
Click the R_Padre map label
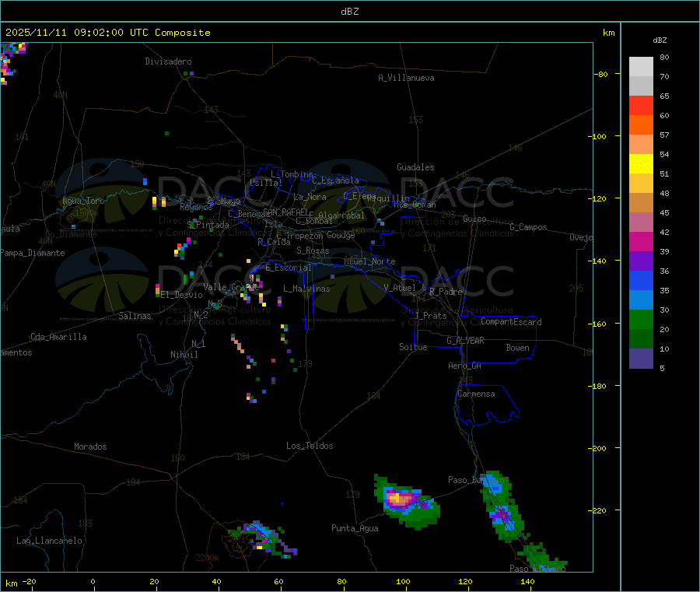click(x=446, y=292)
